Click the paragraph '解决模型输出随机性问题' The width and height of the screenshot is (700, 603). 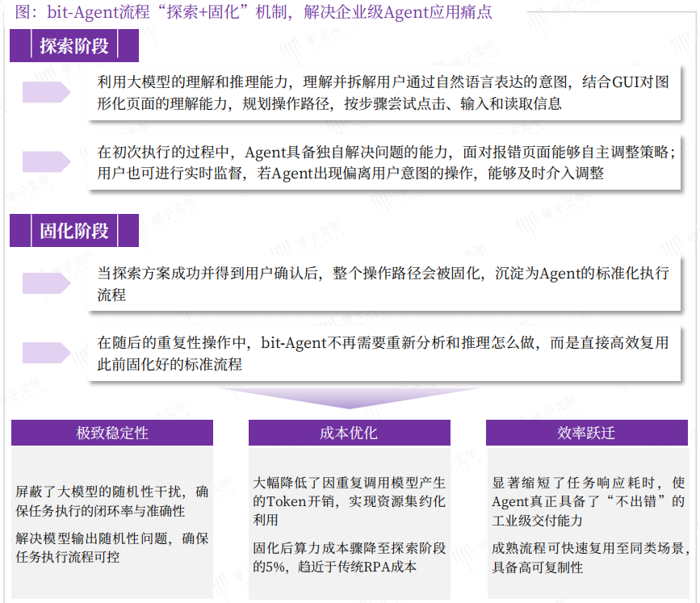(x=112, y=547)
